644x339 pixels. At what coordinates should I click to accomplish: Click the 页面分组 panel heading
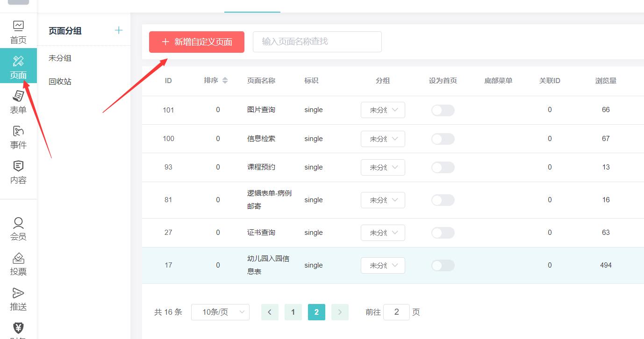(x=65, y=31)
